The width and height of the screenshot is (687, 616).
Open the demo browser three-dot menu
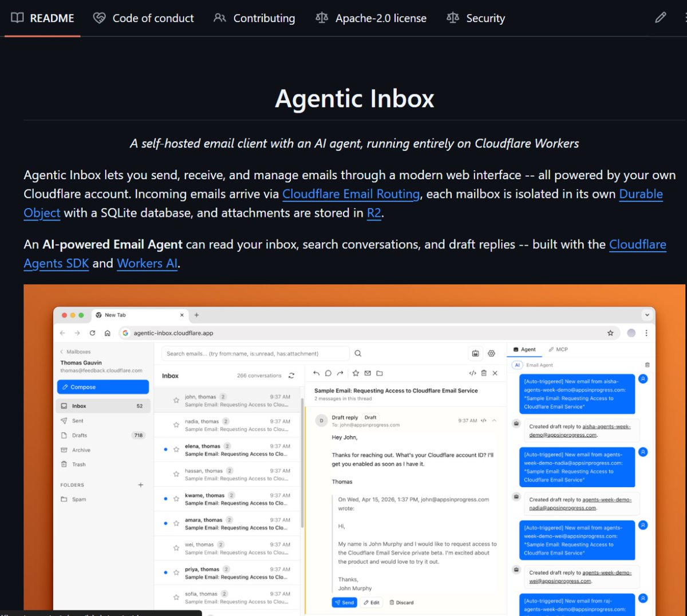point(646,333)
